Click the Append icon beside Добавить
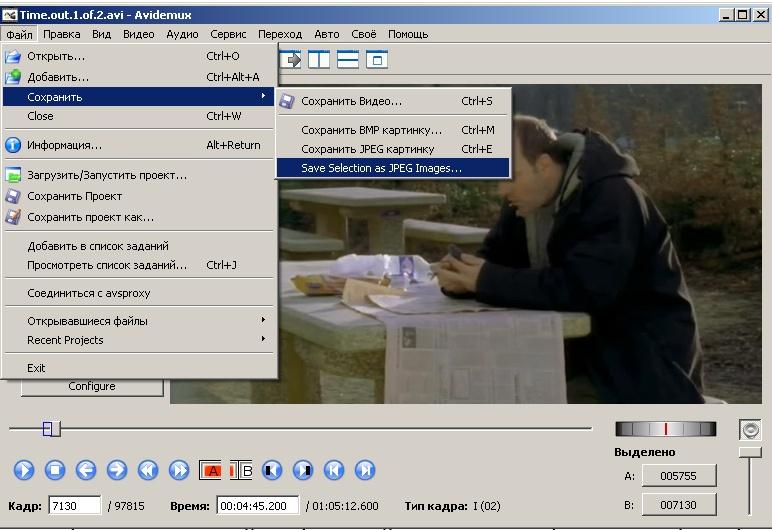Image resolution: width=772 pixels, height=530 pixels. pyautogui.click(x=13, y=77)
